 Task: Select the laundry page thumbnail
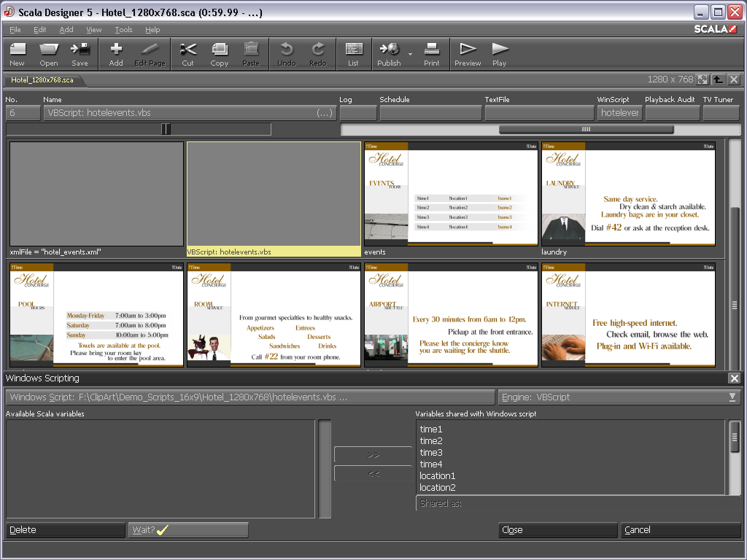coord(628,194)
